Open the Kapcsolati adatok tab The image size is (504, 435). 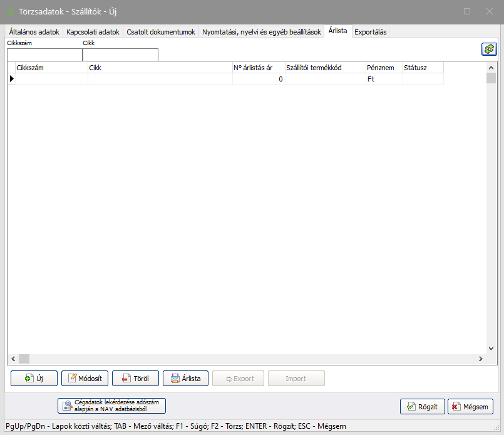pyautogui.click(x=93, y=32)
